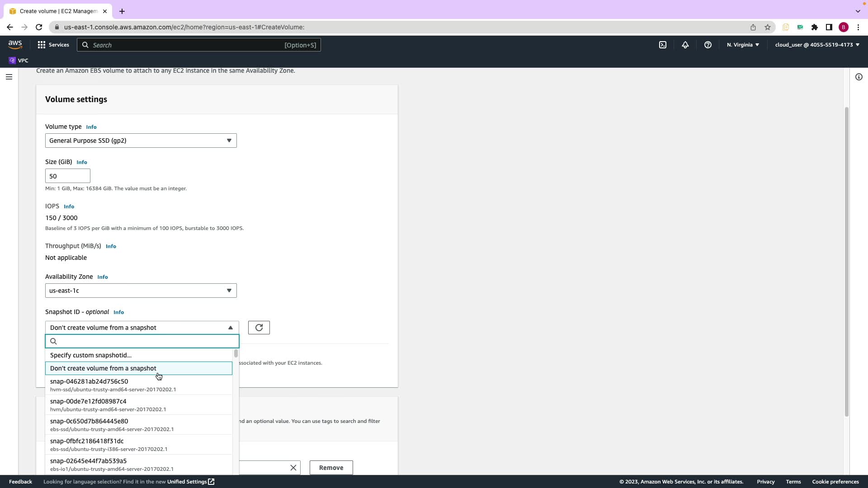
Task: Refresh the snapshot list
Action: click(x=259, y=328)
